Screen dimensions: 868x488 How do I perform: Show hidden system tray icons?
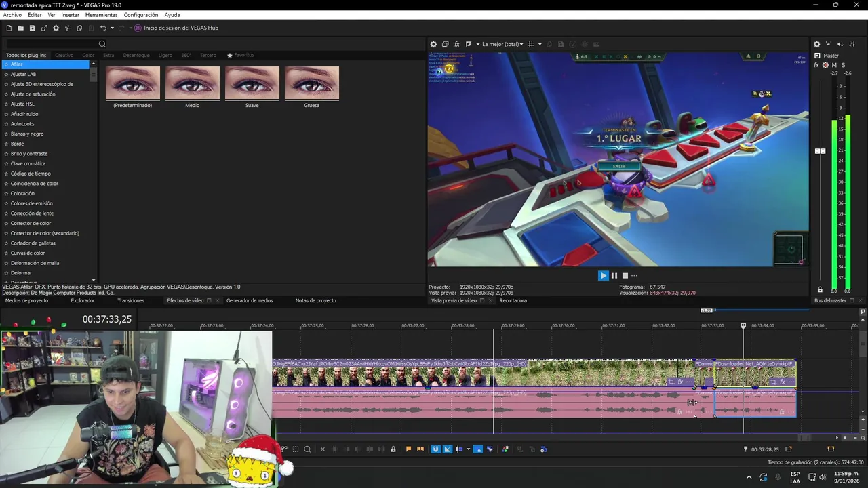coord(749,477)
